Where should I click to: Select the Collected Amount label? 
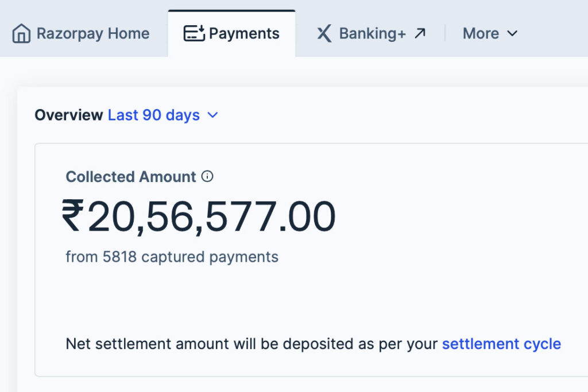pyautogui.click(x=131, y=177)
